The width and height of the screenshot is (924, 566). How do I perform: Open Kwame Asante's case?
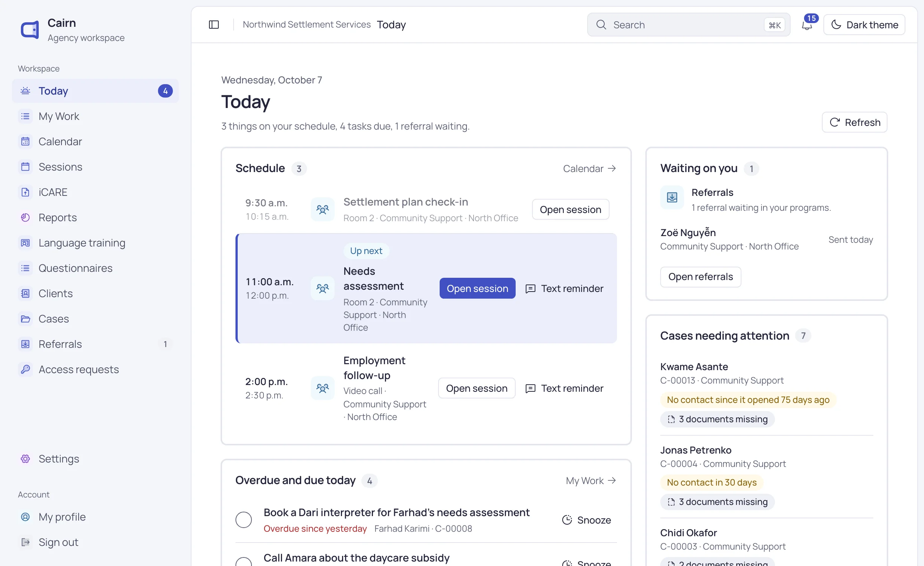click(x=694, y=366)
